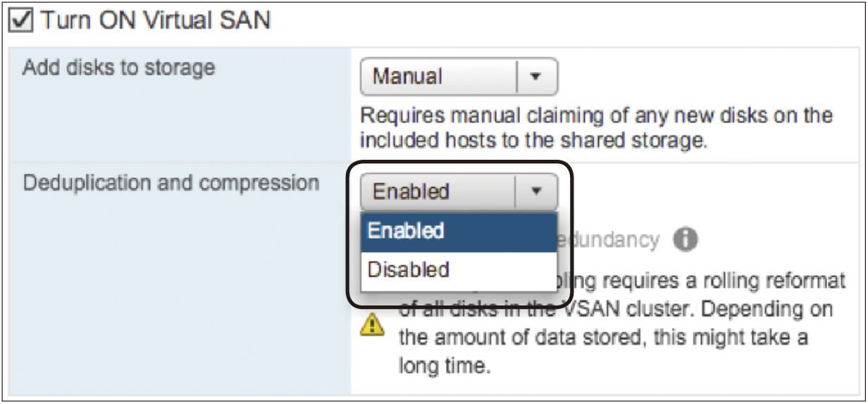Click the info icon beside redundancy
868x404 pixels.
point(685,241)
